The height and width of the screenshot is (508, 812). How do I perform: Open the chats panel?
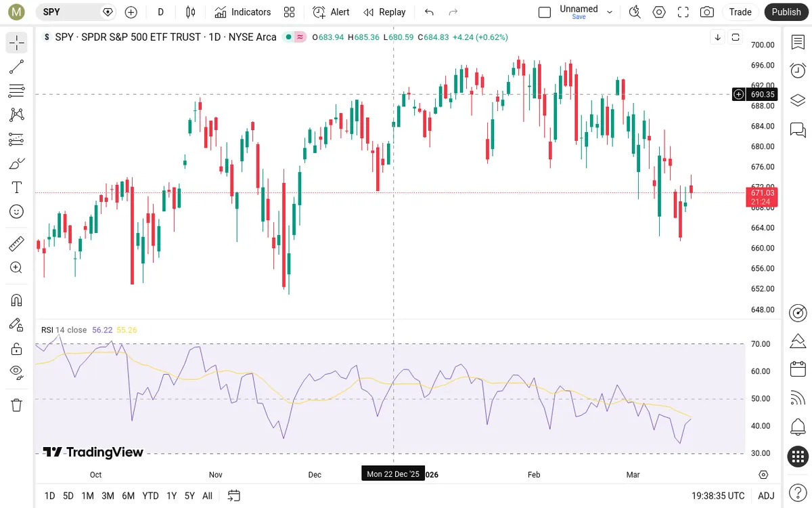[798, 129]
